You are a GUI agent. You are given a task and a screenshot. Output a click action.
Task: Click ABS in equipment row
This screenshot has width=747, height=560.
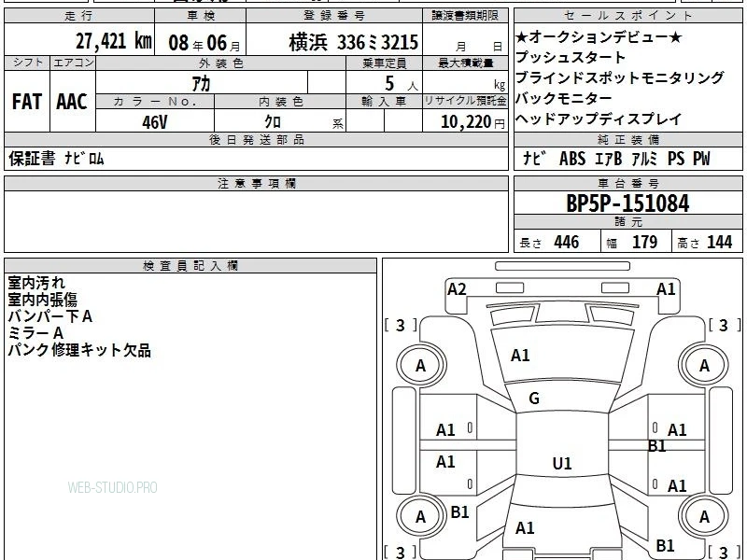[572, 159]
